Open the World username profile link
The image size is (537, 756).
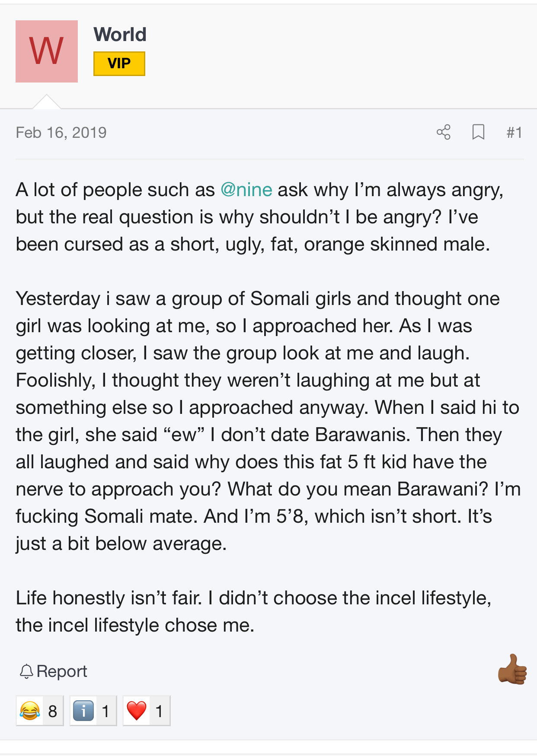(x=120, y=35)
